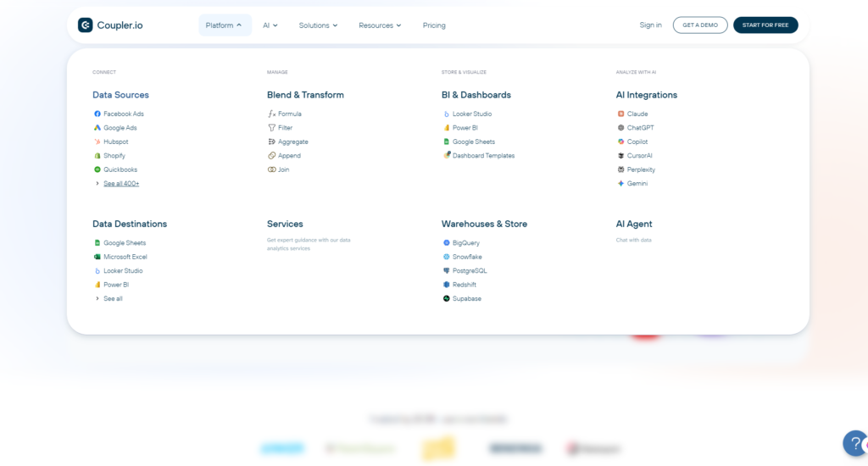This screenshot has height=466, width=868.
Task: Expand the Solutions dropdown menu
Action: [319, 25]
